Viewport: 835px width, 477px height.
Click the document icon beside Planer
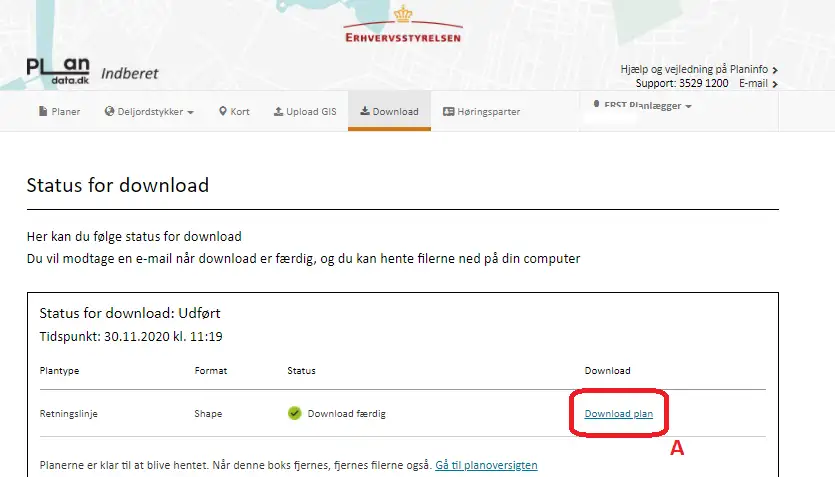pos(43,112)
